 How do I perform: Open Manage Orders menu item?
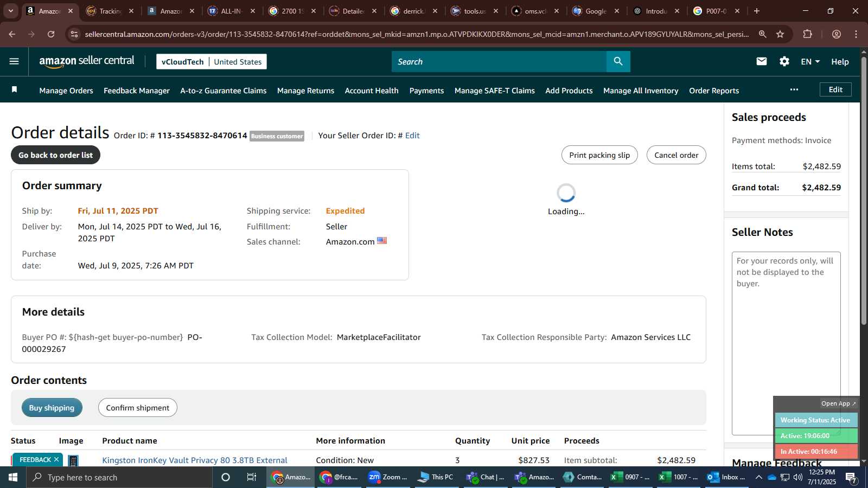click(66, 91)
